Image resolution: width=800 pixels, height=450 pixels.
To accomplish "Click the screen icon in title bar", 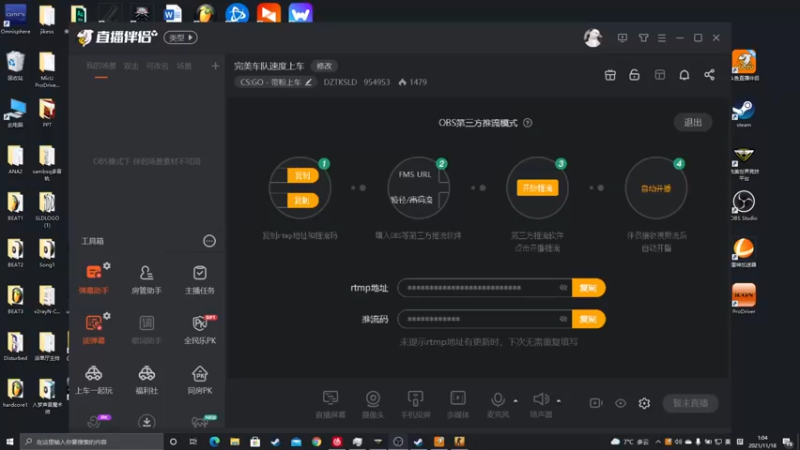I will (622, 38).
